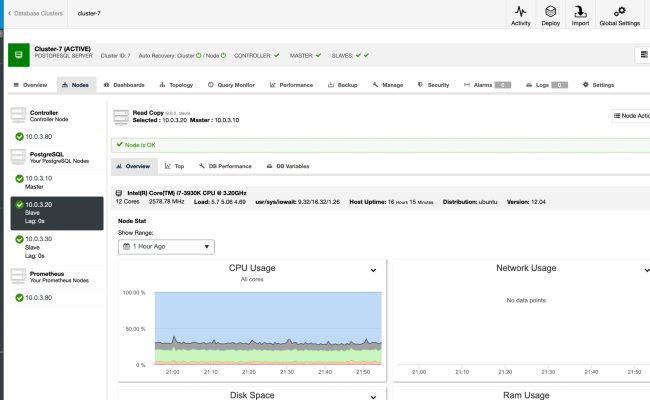Expand the CPU Usage chart chevron
This screenshot has height=400, width=650.
click(x=374, y=270)
